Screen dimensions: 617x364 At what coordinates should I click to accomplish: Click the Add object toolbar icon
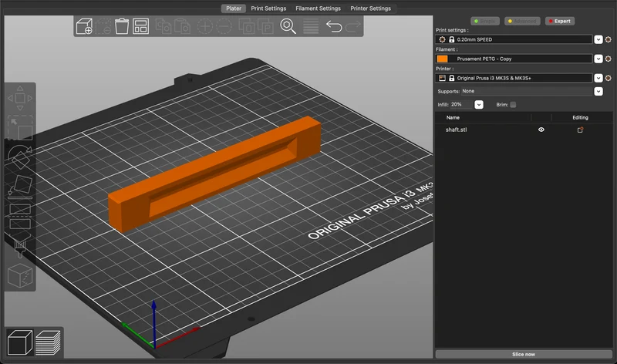84,26
